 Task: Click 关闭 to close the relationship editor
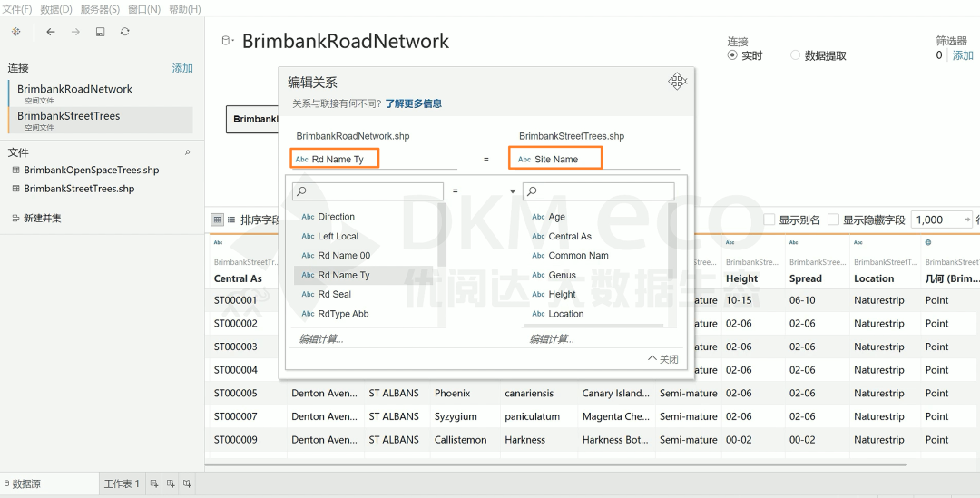click(663, 359)
